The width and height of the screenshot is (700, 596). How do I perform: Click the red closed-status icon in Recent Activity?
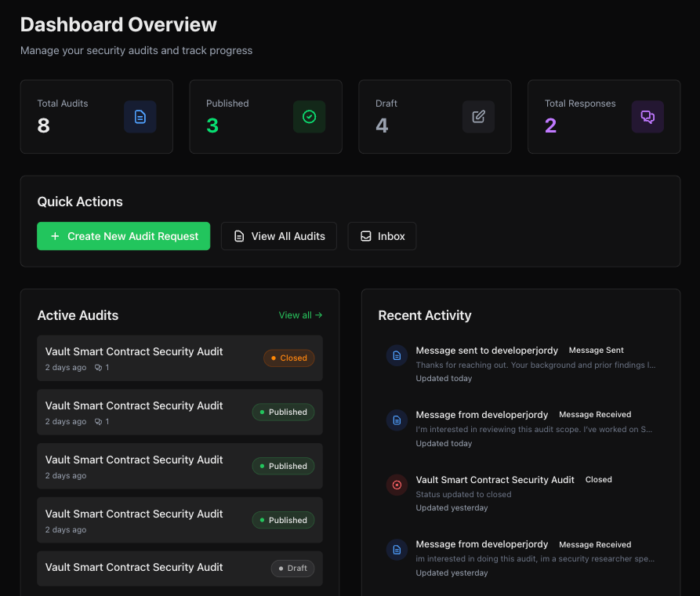(x=397, y=485)
